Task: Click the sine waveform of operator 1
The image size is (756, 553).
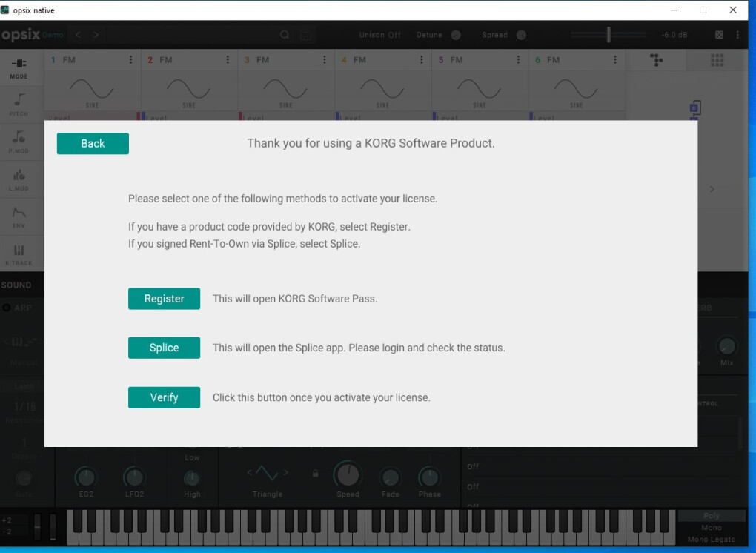Action: [92, 89]
